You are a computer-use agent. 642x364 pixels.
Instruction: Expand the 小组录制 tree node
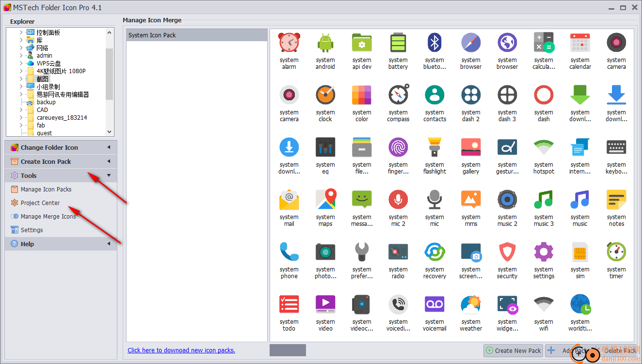(21, 87)
